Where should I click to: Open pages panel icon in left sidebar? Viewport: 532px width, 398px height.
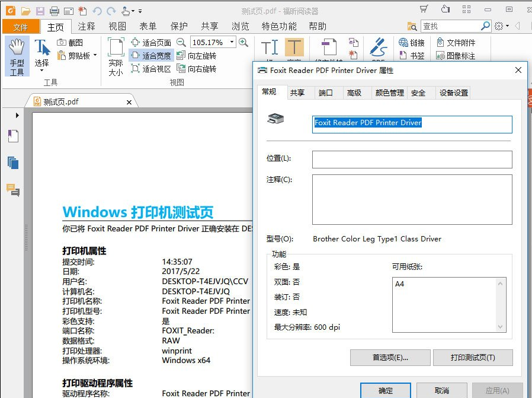tap(13, 163)
